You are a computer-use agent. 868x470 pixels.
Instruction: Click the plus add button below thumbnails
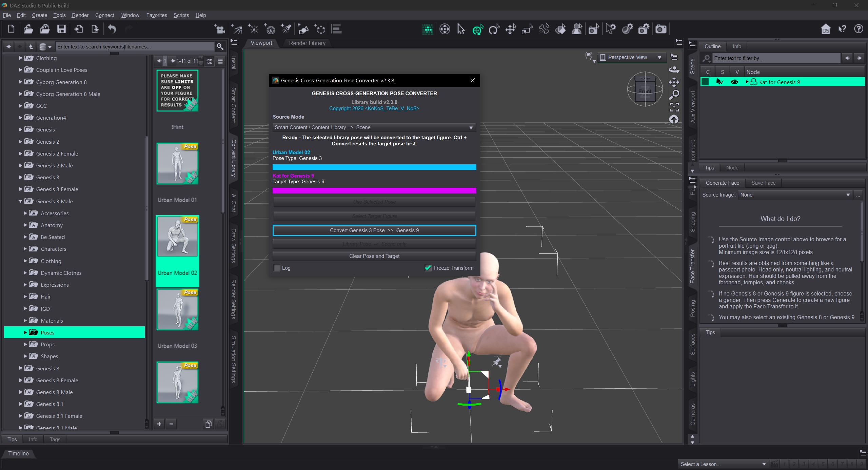coord(159,424)
